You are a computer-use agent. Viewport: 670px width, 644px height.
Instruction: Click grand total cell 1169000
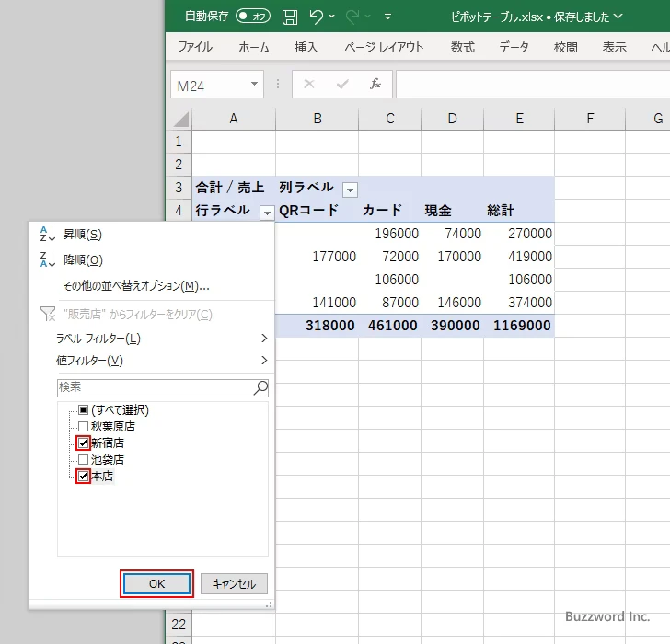pos(519,326)
